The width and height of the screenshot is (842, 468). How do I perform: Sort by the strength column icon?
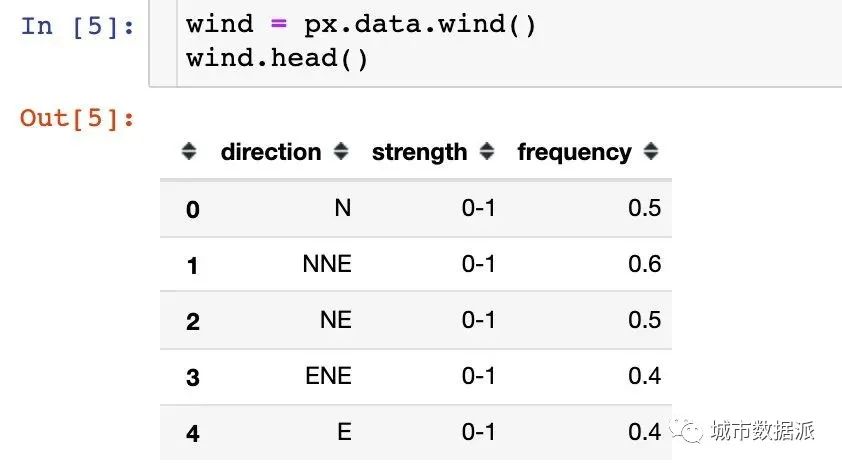[x=487, y=151]
